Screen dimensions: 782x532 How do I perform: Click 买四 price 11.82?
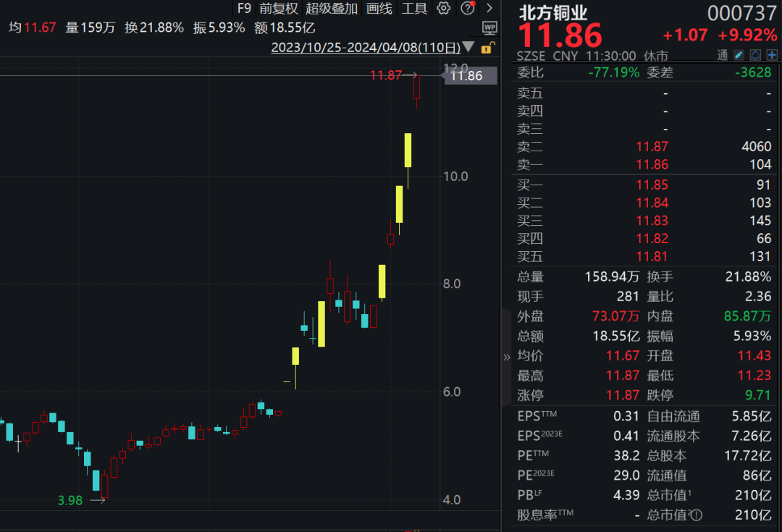coord(652,239)
